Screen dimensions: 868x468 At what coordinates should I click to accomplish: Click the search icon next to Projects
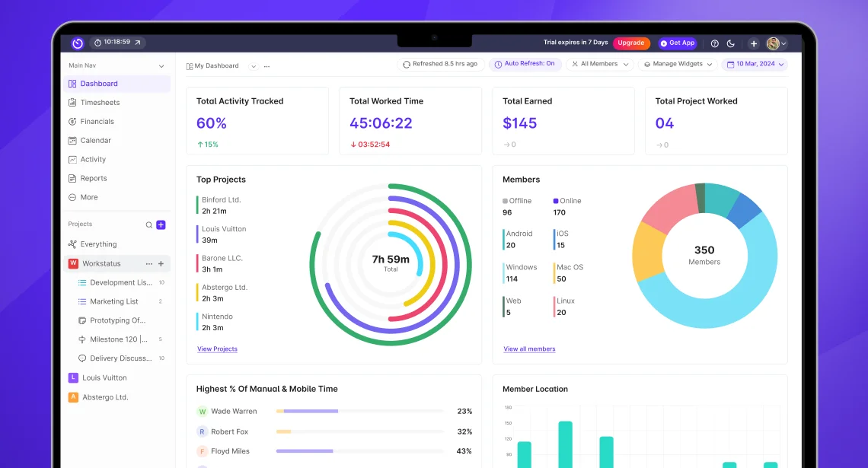pyautogui.click(x=148, y=224)
